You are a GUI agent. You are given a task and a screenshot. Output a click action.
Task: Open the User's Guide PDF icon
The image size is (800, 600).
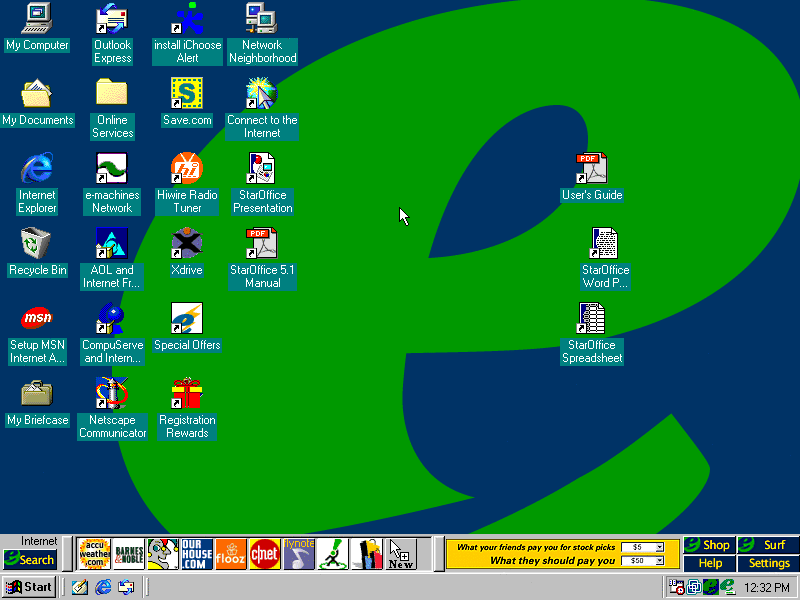click(591, 169)
